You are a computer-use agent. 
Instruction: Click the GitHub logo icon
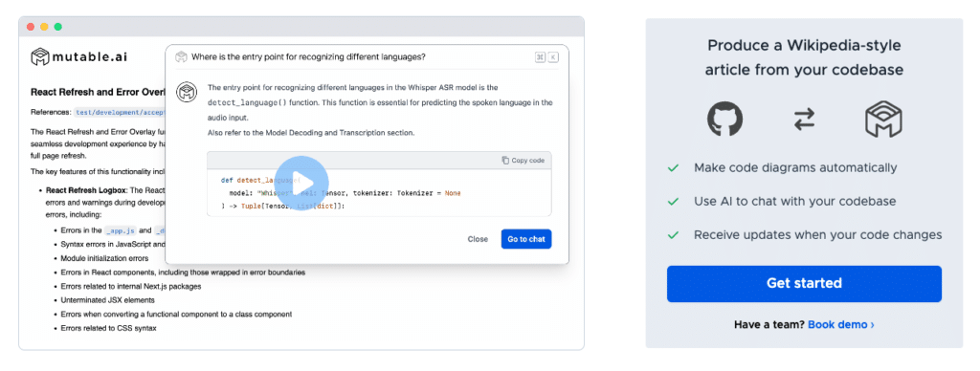(725, 120)
